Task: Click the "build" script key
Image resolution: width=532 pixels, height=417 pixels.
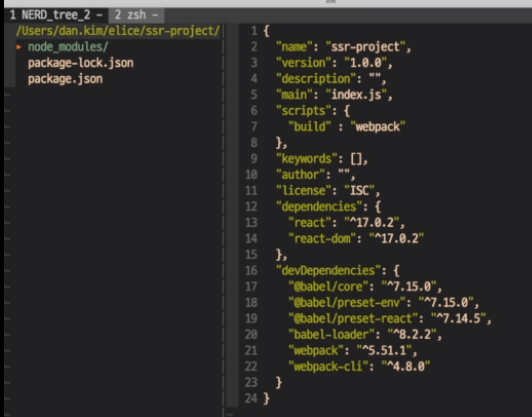Action: pyautogui.click(x=309, y=127)
